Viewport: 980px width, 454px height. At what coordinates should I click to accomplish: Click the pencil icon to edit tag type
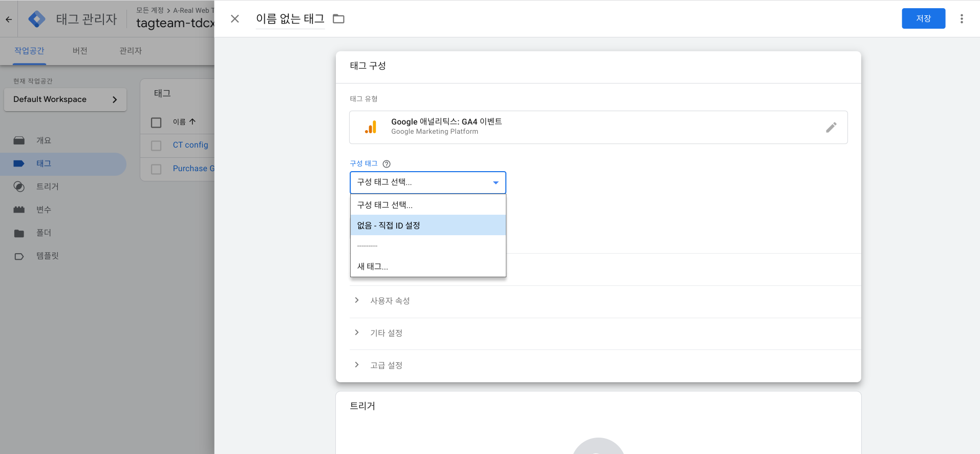pos(831,127)
